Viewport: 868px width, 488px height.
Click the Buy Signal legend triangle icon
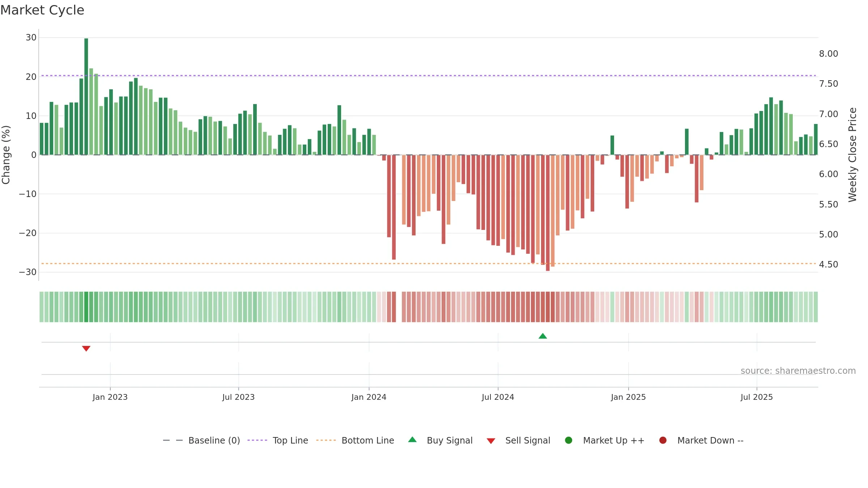(x=412, y=440)
